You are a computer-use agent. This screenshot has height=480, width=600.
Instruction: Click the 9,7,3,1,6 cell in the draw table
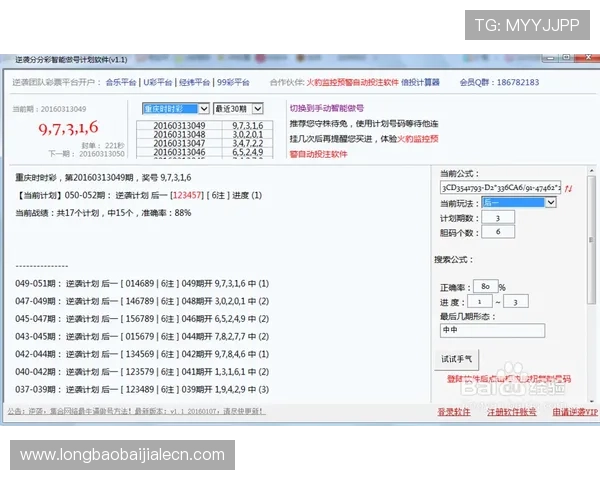[x=248, y=126]
